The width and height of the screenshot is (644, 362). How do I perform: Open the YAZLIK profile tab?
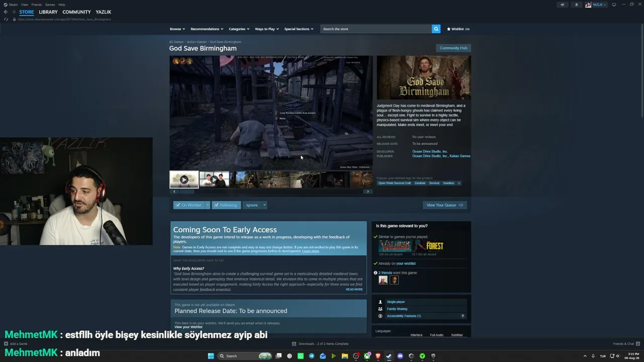point(104,12)
